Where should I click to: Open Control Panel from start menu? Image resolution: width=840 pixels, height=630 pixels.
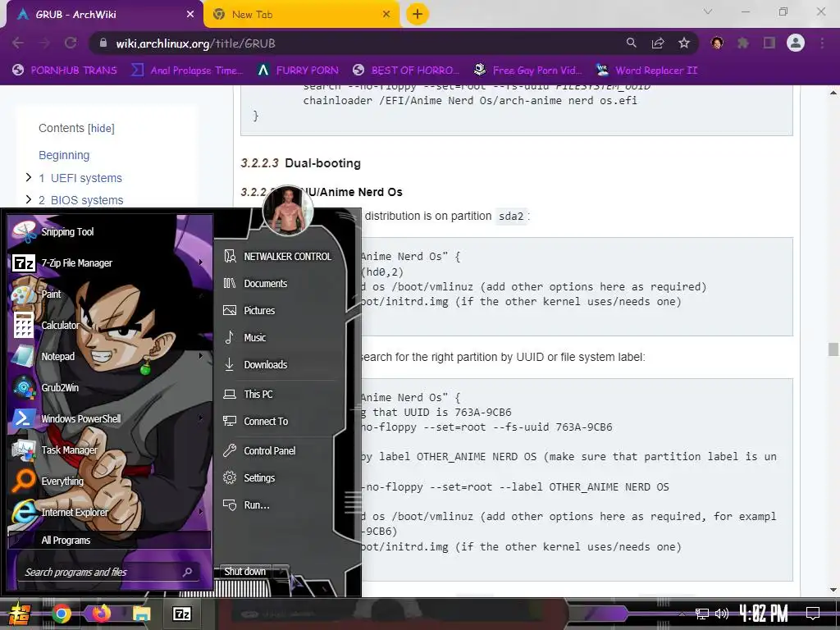point(280,451)
